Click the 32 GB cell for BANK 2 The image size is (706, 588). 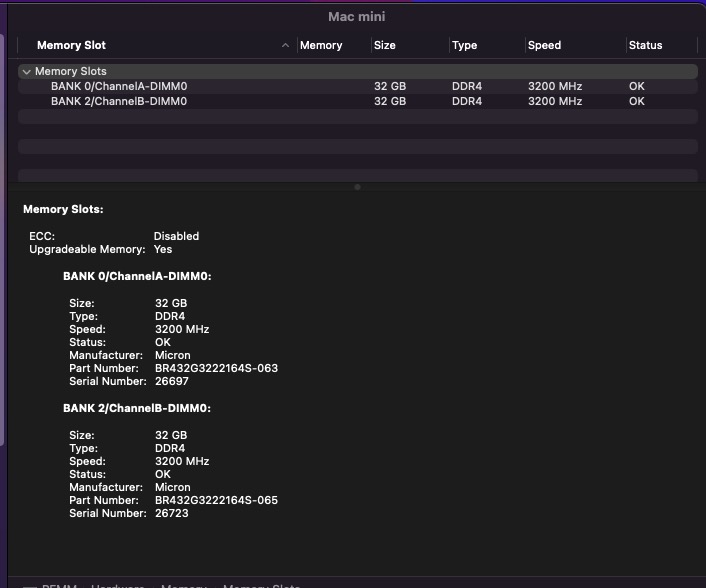tap(390, 101)
